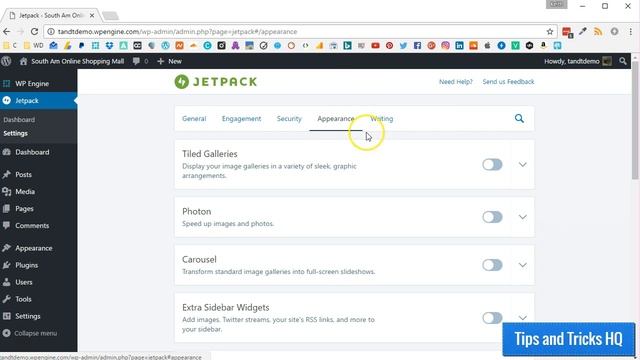This screenshot has width=640, height=360.
Task: Open the Jetpack Settings submenu link
Action: click(16, 133)
